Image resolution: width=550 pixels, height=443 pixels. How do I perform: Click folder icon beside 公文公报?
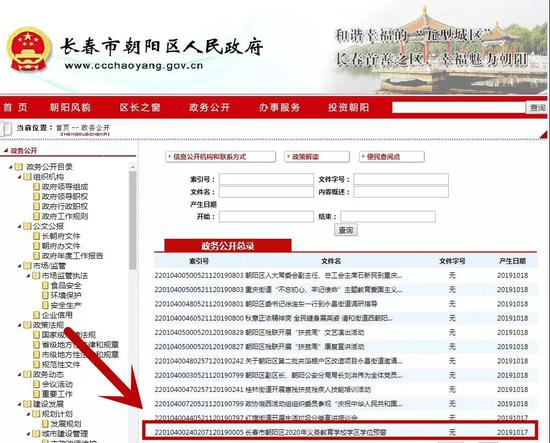27,226
